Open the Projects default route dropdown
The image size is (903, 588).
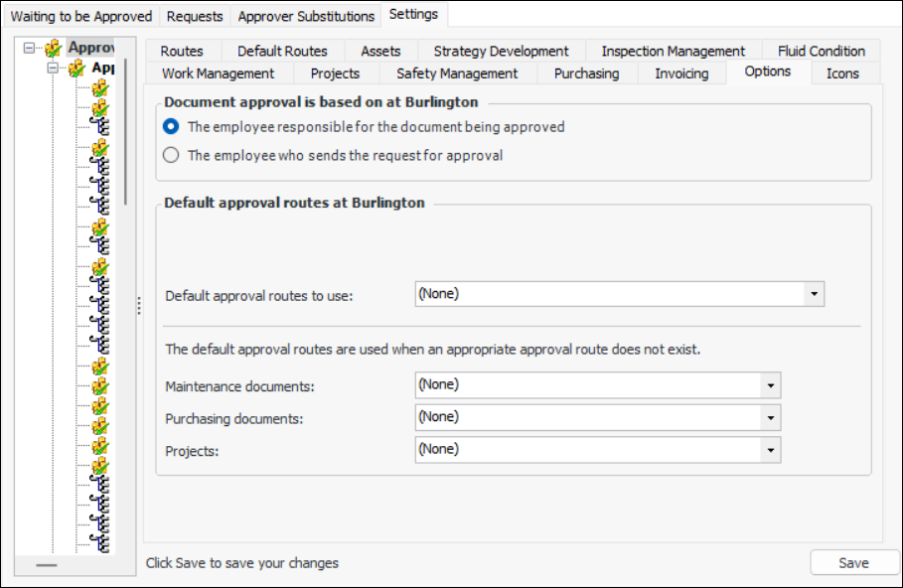click(770, 450)
